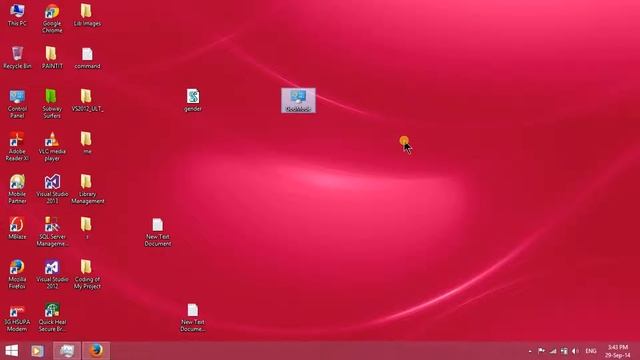This screenshot has height=360, width=640.
Task: Select the This PC desktop icon
Action: coord(17,15)
